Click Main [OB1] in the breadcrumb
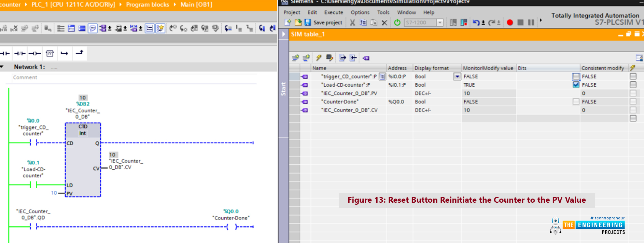 (x=196, y=4)
